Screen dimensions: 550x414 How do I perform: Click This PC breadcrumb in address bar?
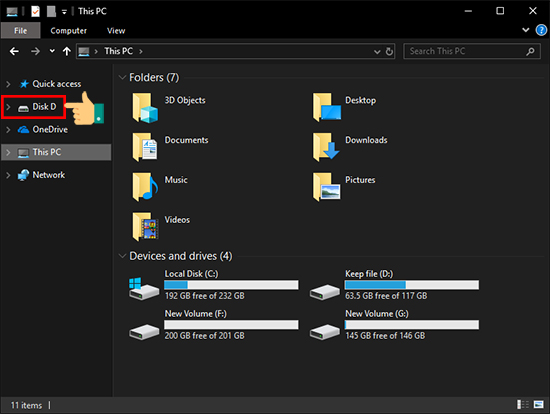119,51
